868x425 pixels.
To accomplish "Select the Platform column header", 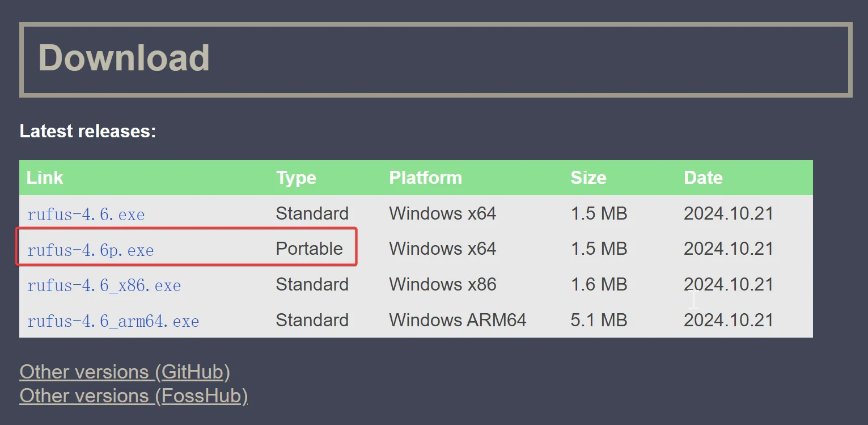I will (x=425, y=178).
